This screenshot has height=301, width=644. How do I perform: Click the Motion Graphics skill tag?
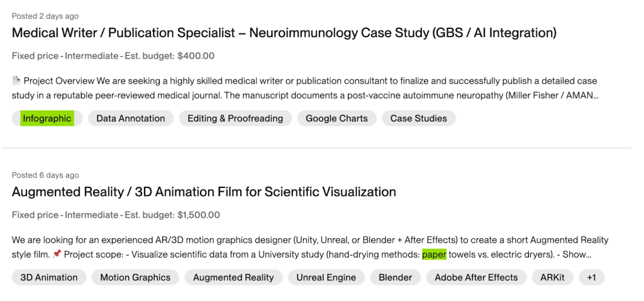(135, 277)
